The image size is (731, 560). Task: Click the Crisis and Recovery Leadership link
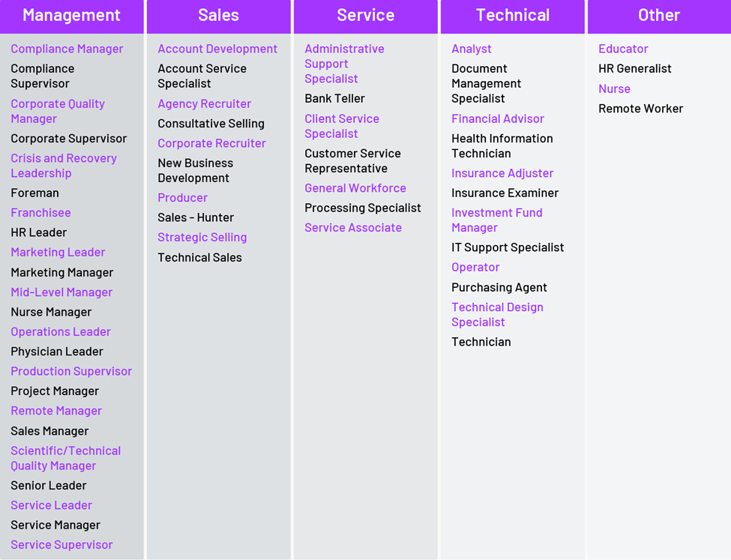click(x=64, y=166)
